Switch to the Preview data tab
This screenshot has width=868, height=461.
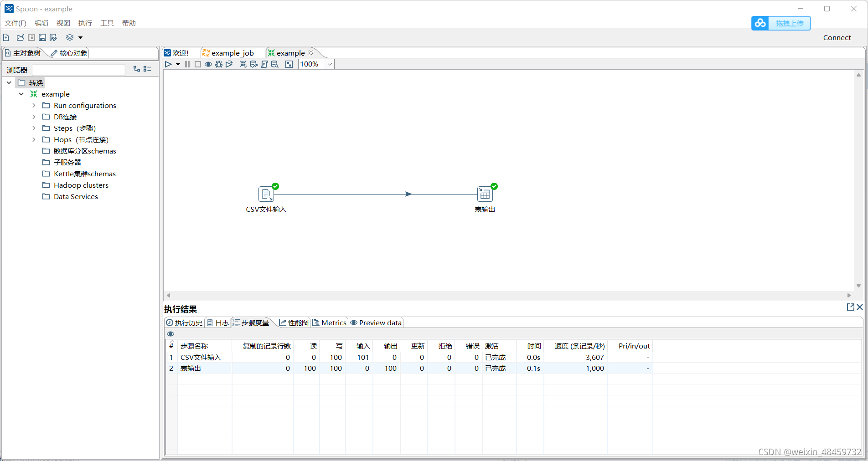point(376,323)
